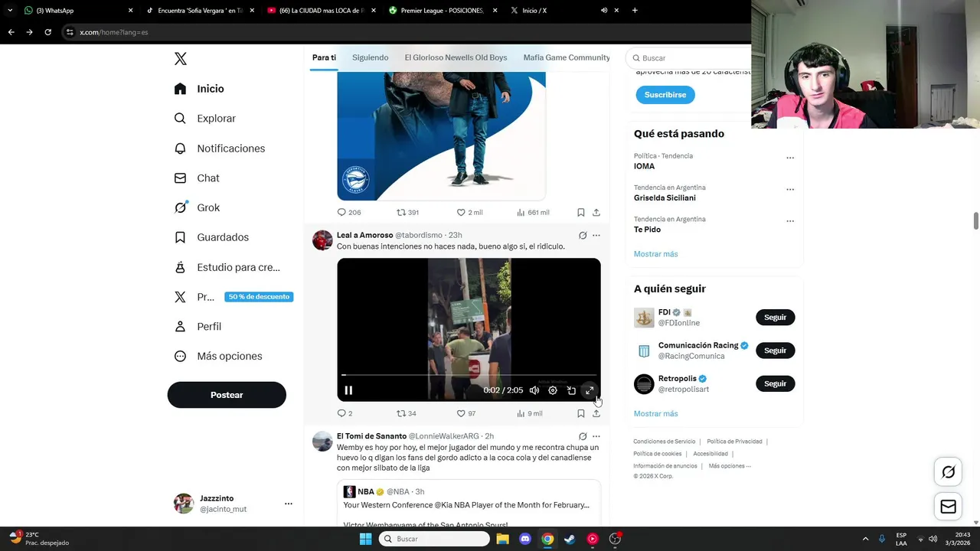Open Guardados bookmarks page
The height and width of the screenshot is (551, 980).
211,237
